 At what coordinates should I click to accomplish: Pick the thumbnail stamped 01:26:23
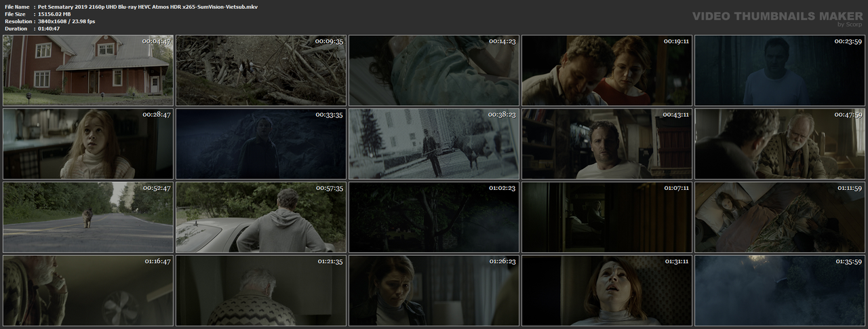[x=434, y=290]
